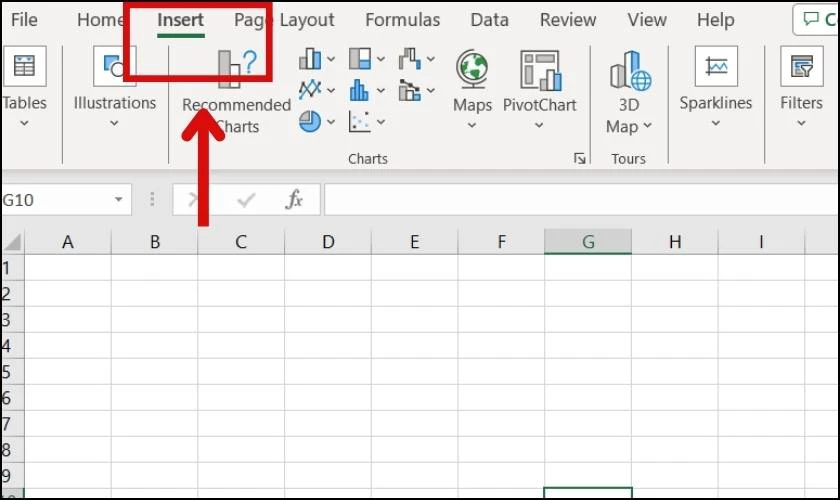840x500 pixels.
Task: Click the Sparklines icon
Action: [x=716, y=66]
